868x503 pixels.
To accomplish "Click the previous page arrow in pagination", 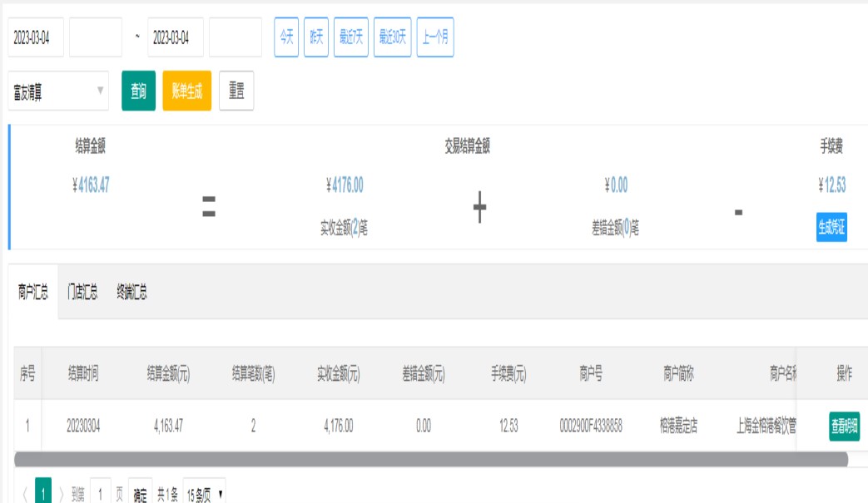I will (x=24, y=495).
